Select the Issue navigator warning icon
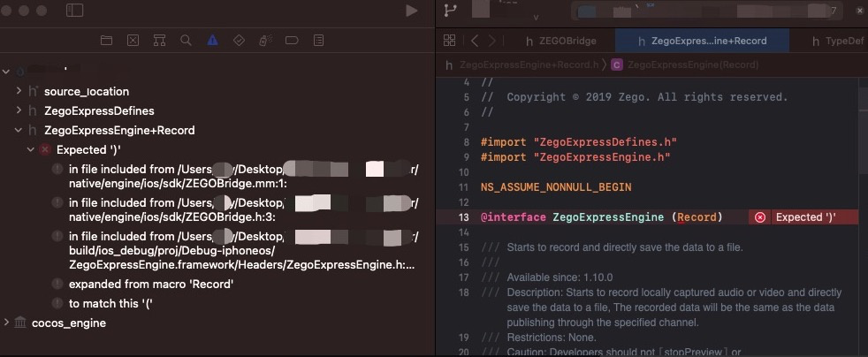Screen dimensions: 868x357 point(212,40)
